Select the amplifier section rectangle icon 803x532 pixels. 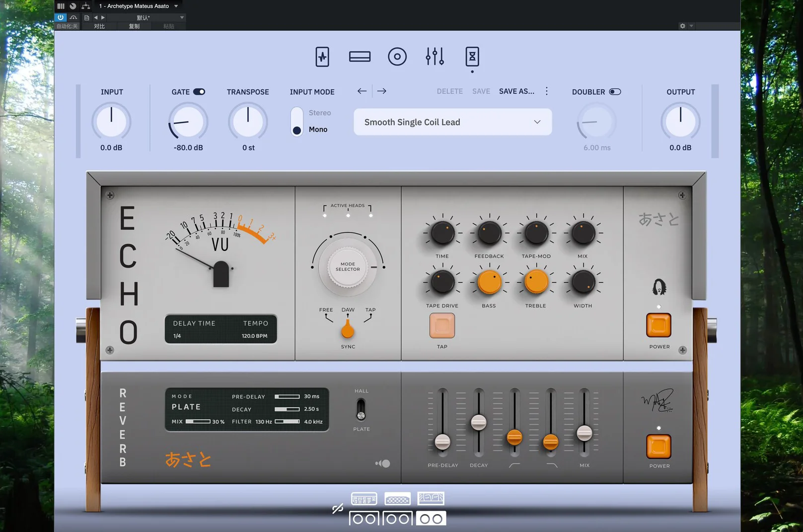click(360, 57)
